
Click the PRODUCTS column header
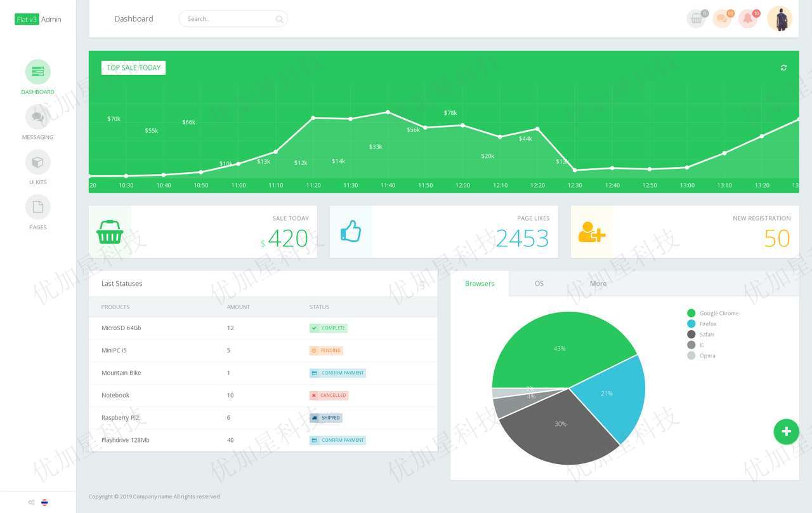click(115, 307)
